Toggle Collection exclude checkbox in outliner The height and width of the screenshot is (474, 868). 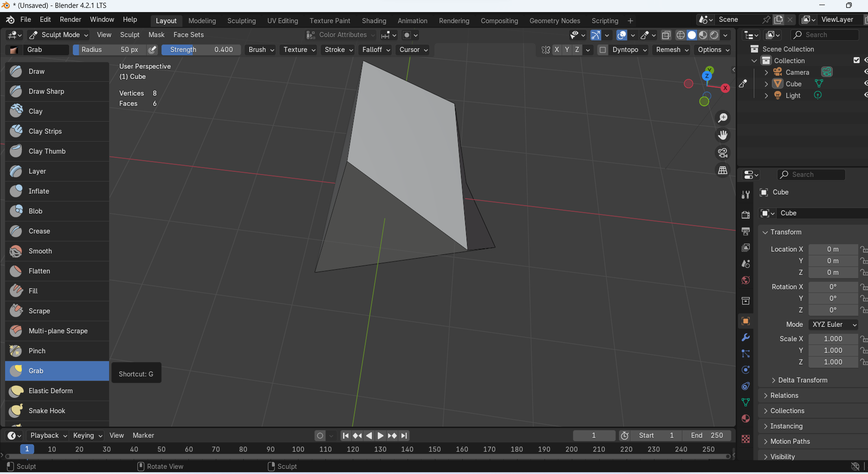click(x=856, y=60)
